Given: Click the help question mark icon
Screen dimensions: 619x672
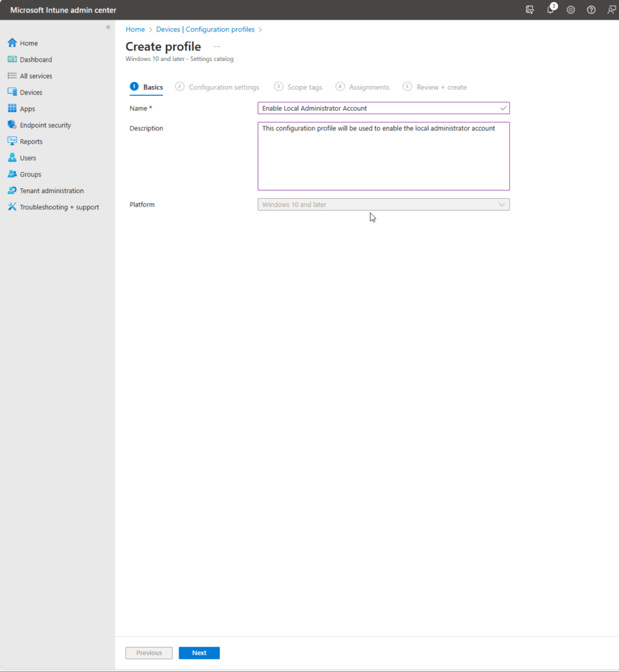Looking at the screenshot, I should tap(591, 10).
